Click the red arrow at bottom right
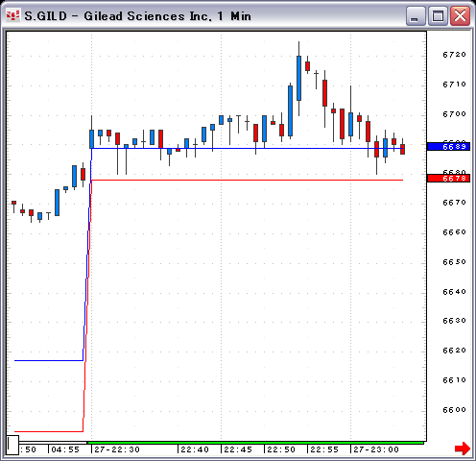This screenshot has height=461, width=476. (463, 449)
